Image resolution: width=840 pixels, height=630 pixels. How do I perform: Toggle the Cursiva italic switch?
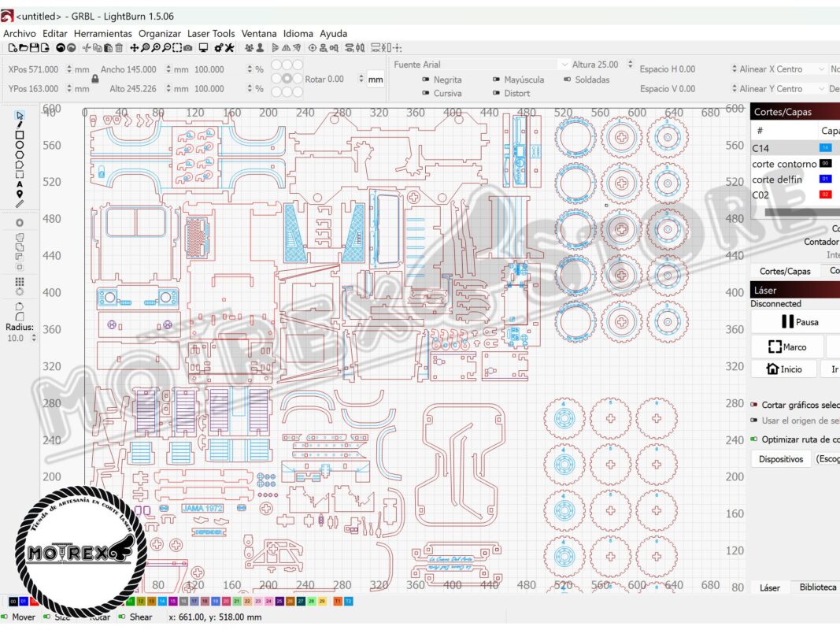(426, 93)
